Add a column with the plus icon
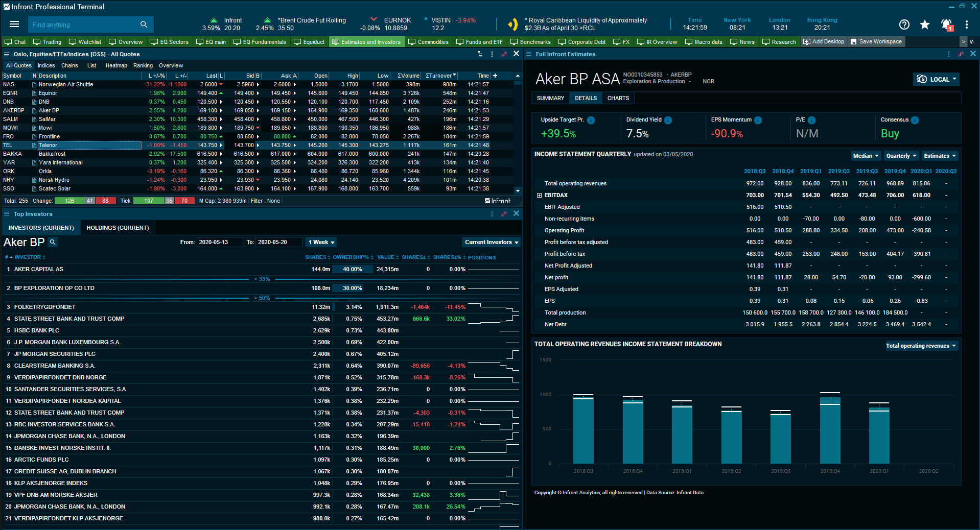The width and height of the screenshot is (980, 530). (x=495, y=76)
